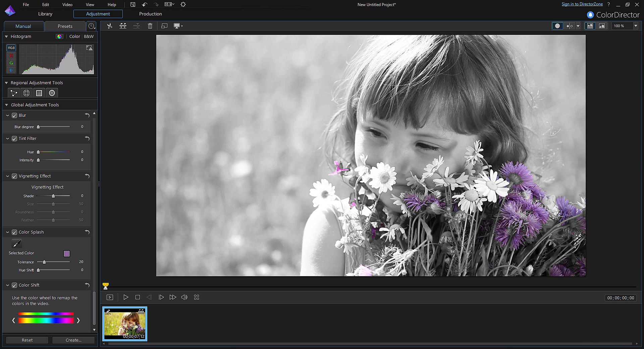Open the history clock icon tab
This screenshot has width=644, height=349.
click(91, 26)
